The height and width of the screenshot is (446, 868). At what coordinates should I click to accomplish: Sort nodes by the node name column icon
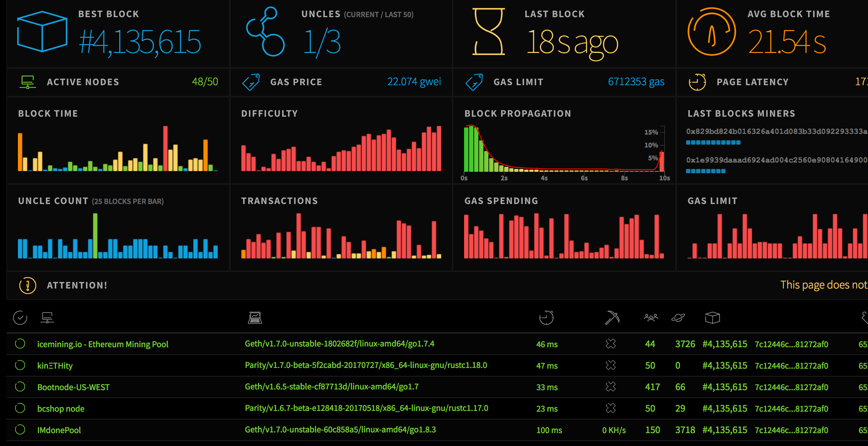pos(47,317)
